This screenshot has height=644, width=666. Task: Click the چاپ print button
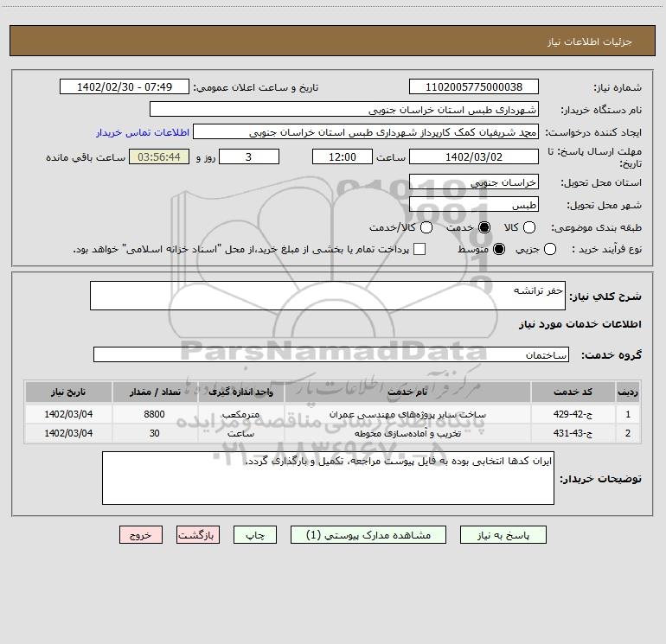point(255,535)
